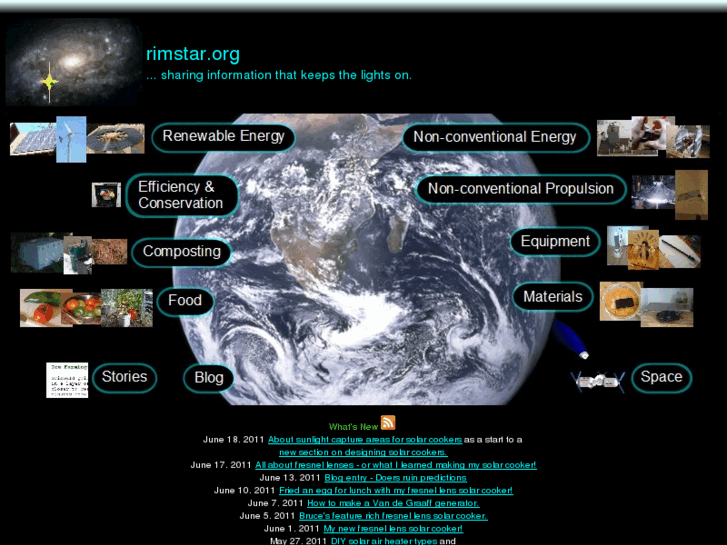Open Fried an egg for lunch link
The width and height of the screenshot is (727, 545).
coord(396,490)
